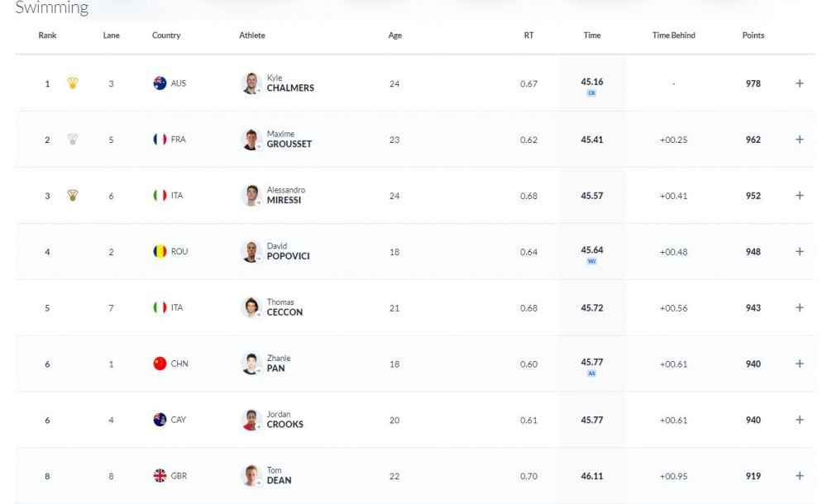Click the Cayman Islands flag next to CAY
This screenshot has height=504, width=827.
(x=160, y=420)
